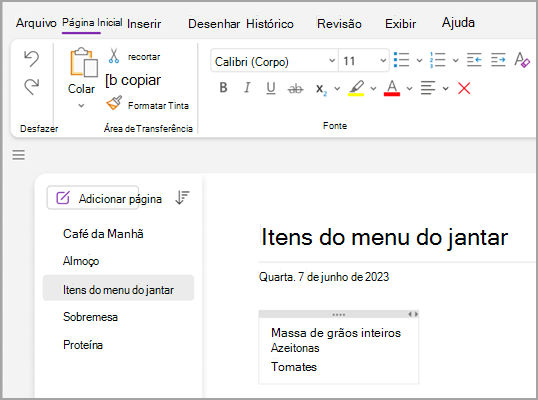Expand the paragraph alignment options

pyautogui.click(x=445, y=89)
